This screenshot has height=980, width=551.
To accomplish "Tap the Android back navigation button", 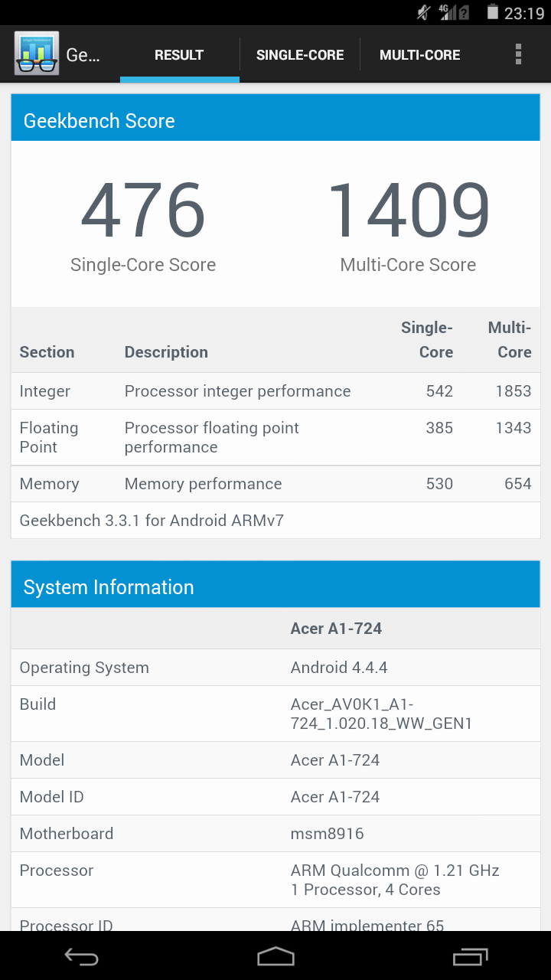I will [82, 956].
